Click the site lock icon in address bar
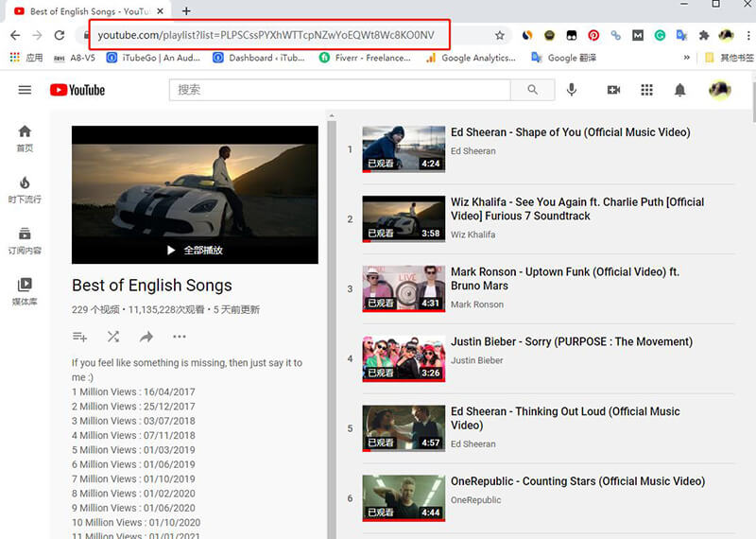Screen dimensions: 756x539 (x=86, y=35)
